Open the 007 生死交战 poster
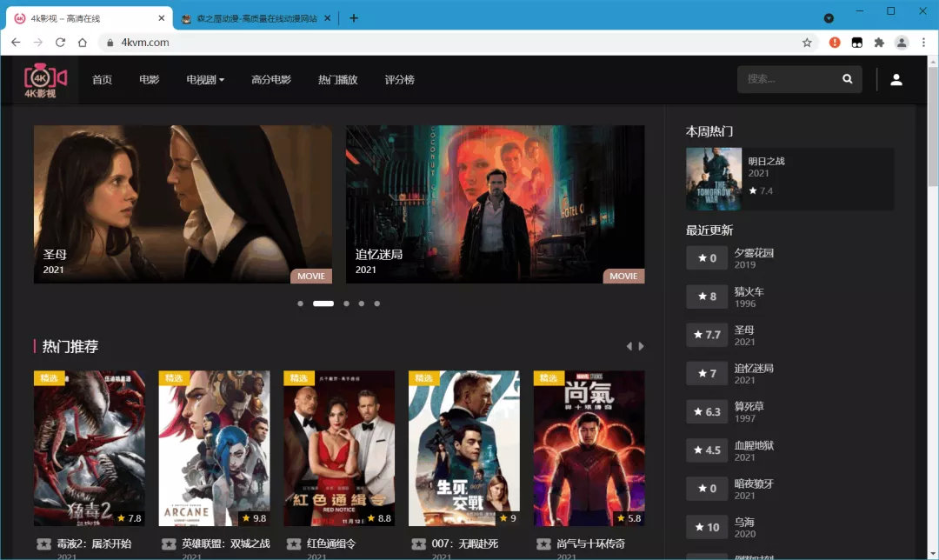The width and height of the screenshot is (939, 560). click(464, 448)
